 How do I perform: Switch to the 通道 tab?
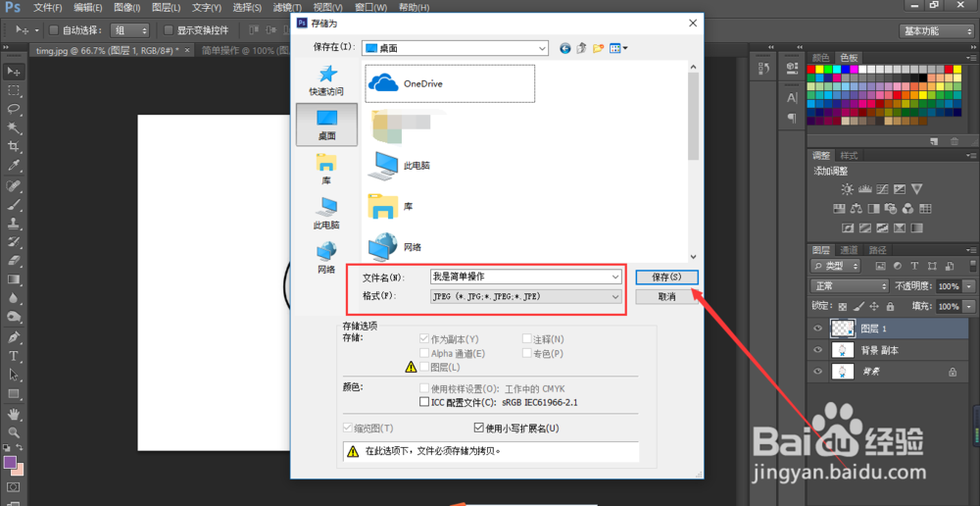[849, 249]
